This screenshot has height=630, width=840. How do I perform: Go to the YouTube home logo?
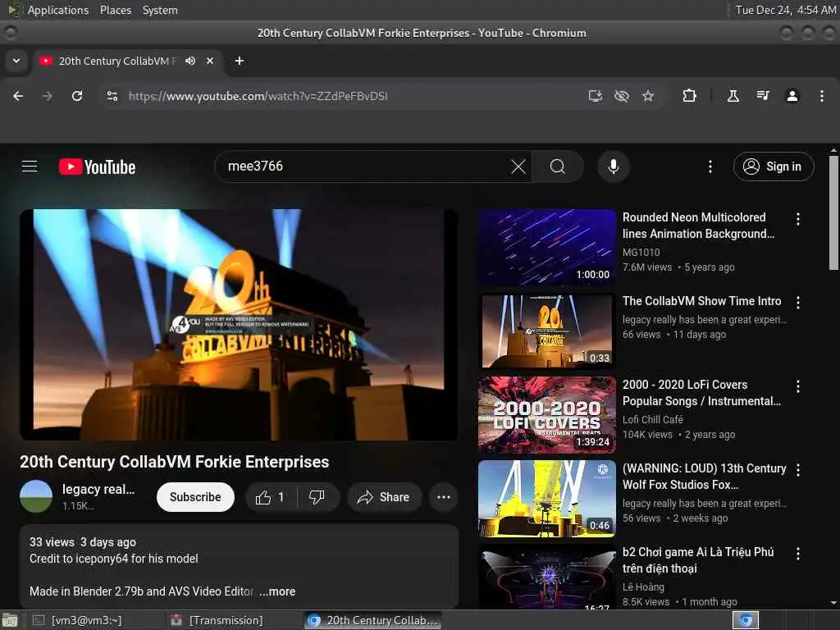[x=97, y=167]
